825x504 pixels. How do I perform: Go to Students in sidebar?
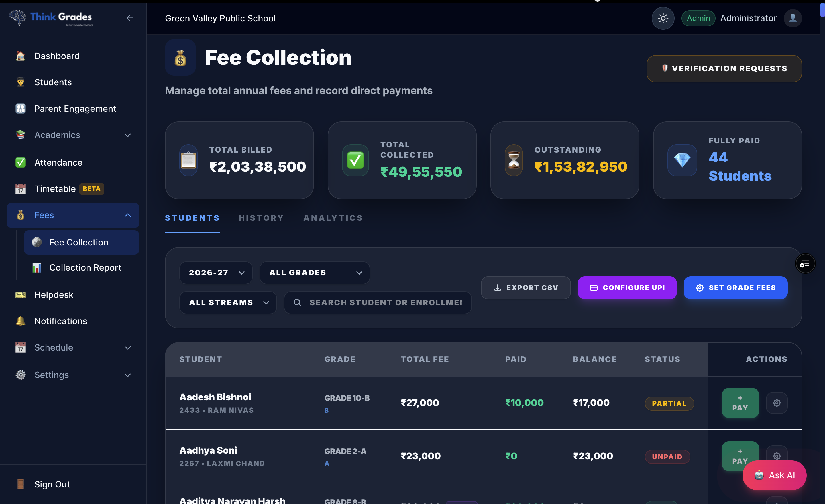pos(73,82)
